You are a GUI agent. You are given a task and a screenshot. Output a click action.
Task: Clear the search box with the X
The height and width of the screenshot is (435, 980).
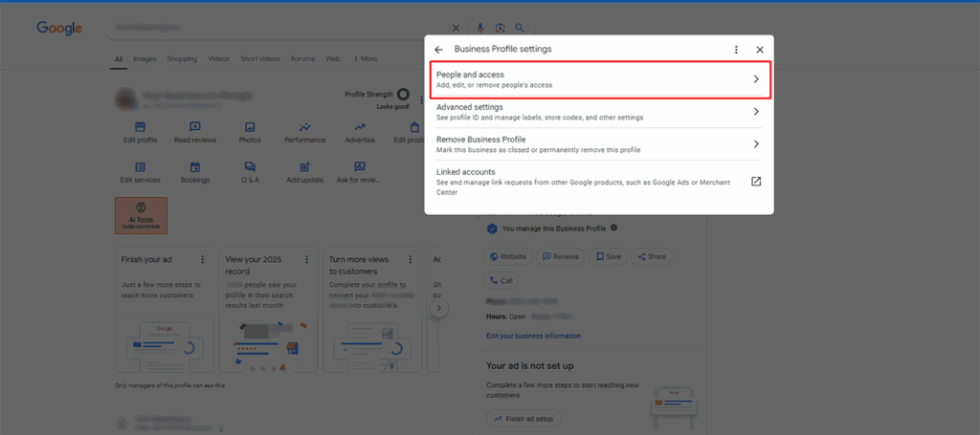[456, 29]
